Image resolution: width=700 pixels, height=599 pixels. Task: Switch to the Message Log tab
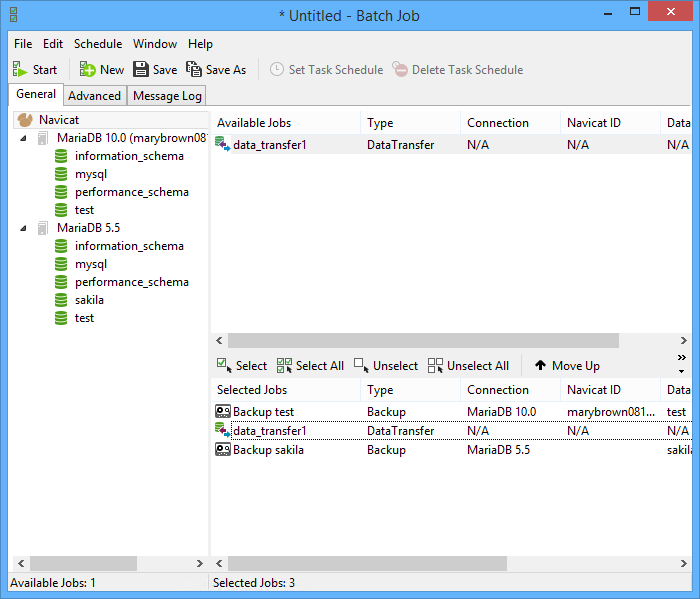167,96
